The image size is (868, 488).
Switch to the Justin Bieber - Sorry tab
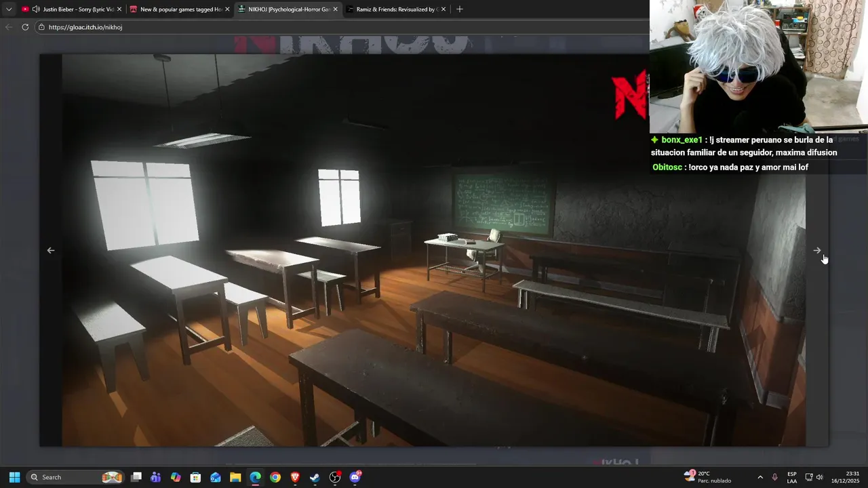(x=71, y=9)
